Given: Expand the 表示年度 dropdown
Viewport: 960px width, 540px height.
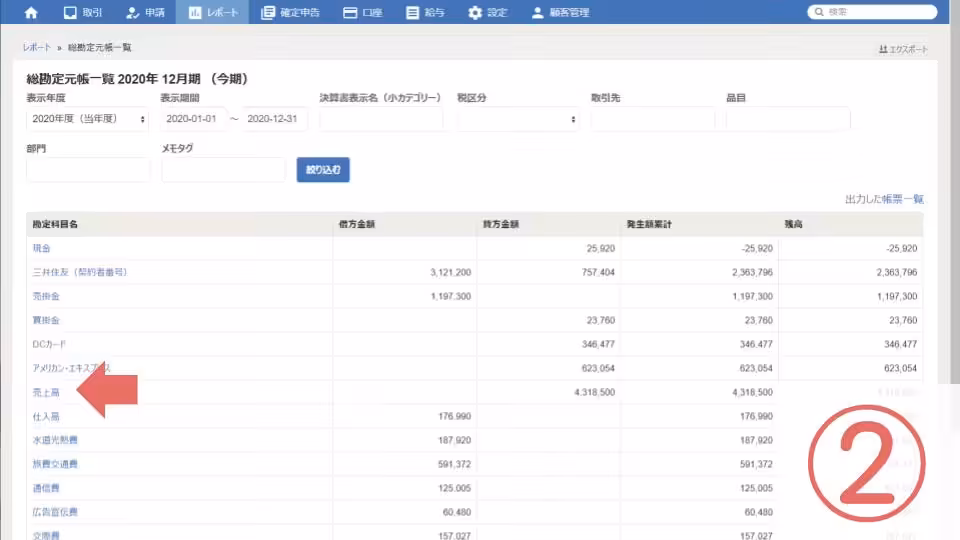Looking at the screenshot, I should click(x=88, y=119).
